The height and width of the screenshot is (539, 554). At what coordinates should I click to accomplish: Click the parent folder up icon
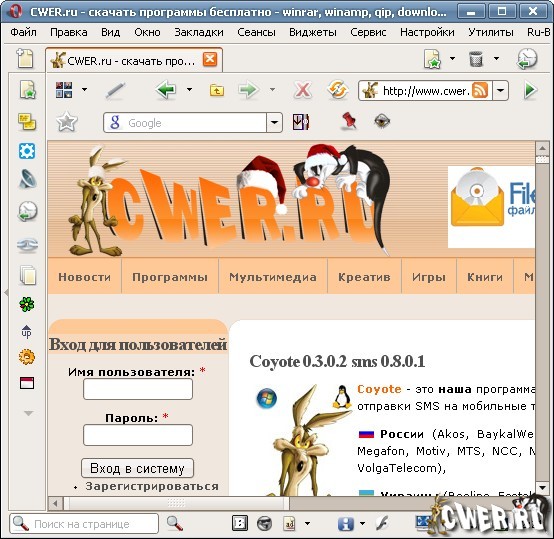click(x=217, y=90)
